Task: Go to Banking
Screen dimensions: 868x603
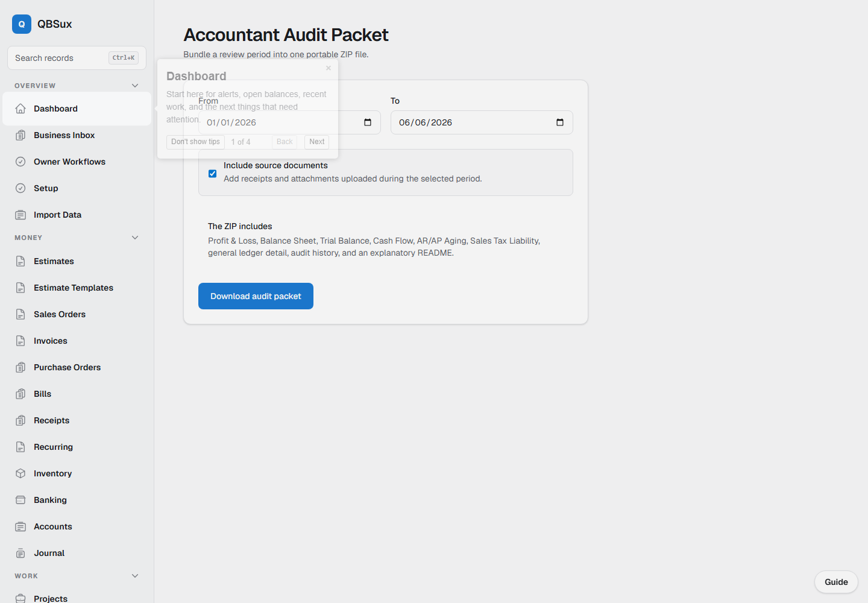Action: coord(77,500)
